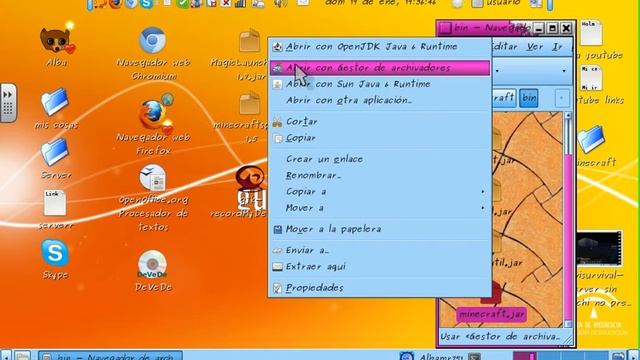Open Propiedades from the context menu
The image size is (640, 360).
click(380, 288)
